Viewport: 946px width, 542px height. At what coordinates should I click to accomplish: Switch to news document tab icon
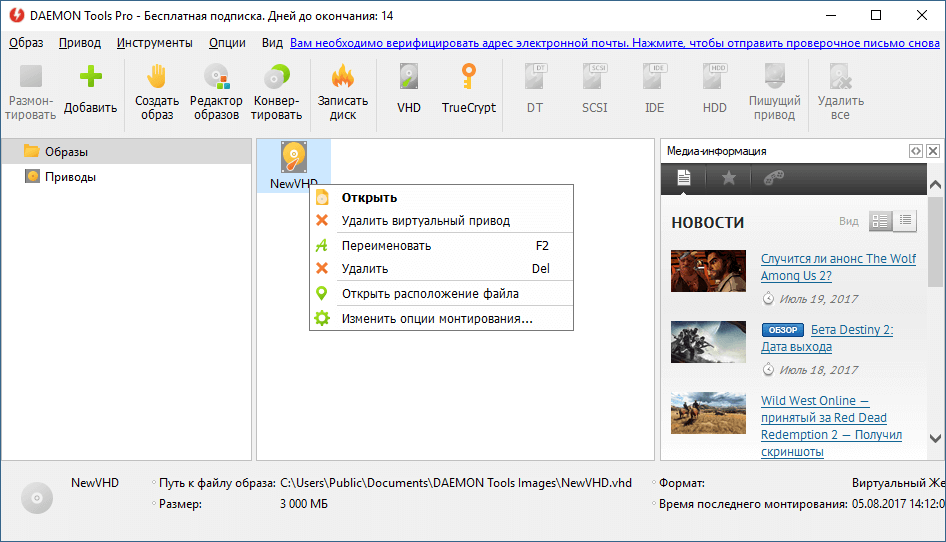click(684, 177)
